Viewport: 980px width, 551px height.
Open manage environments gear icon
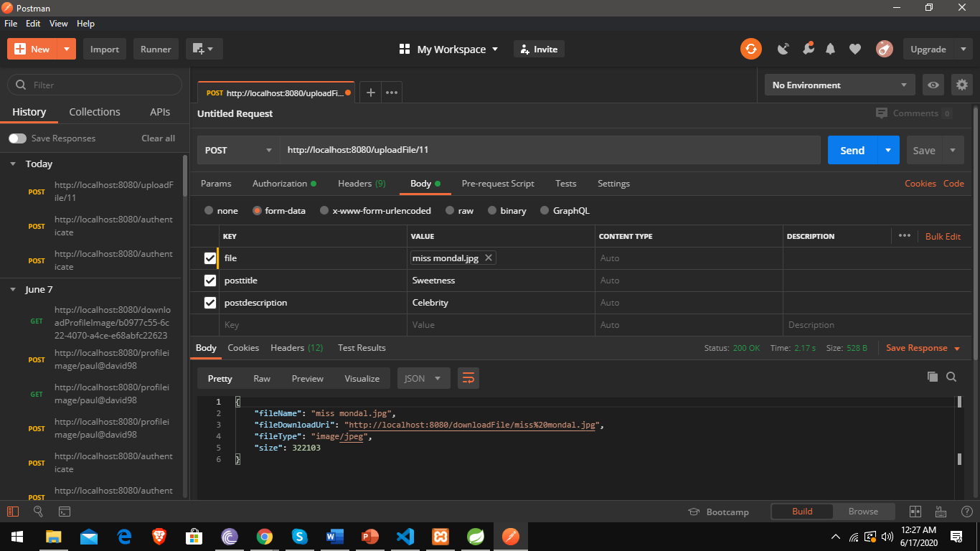(962, 85)
